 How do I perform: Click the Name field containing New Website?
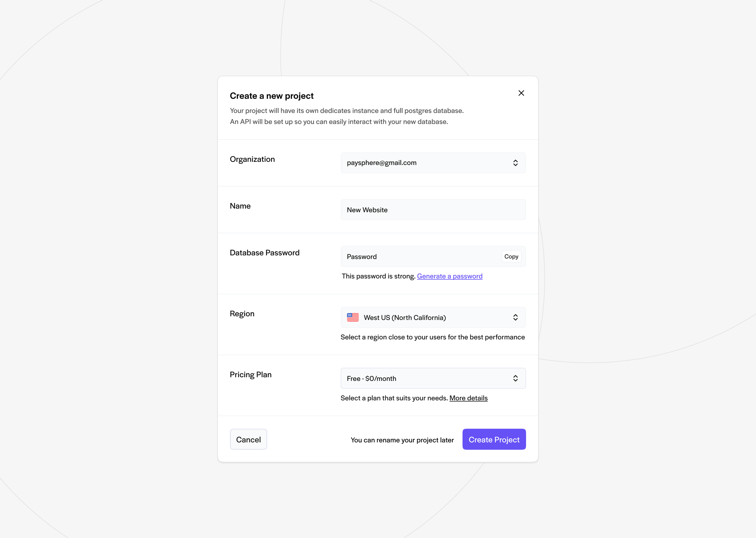point(433,210)
